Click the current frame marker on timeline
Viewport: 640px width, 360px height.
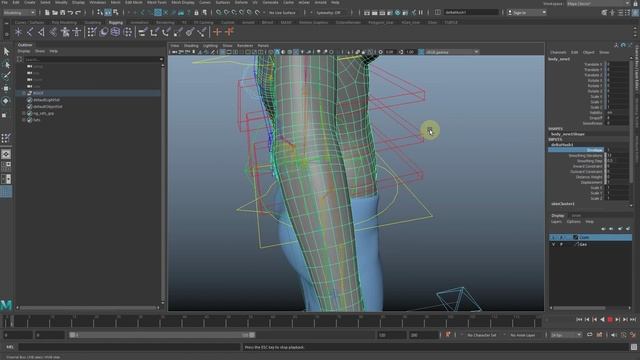click(12, 321)
